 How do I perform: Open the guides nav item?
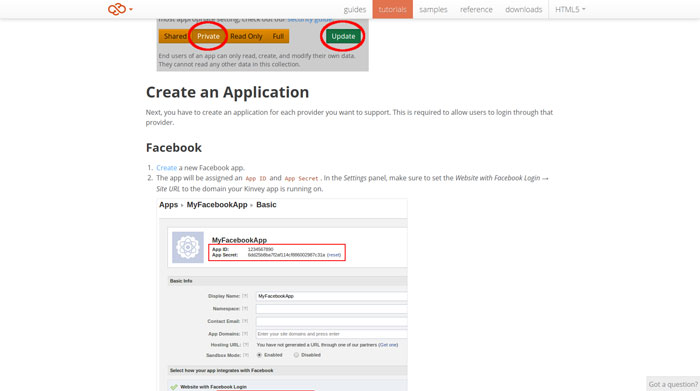point(354,9)
